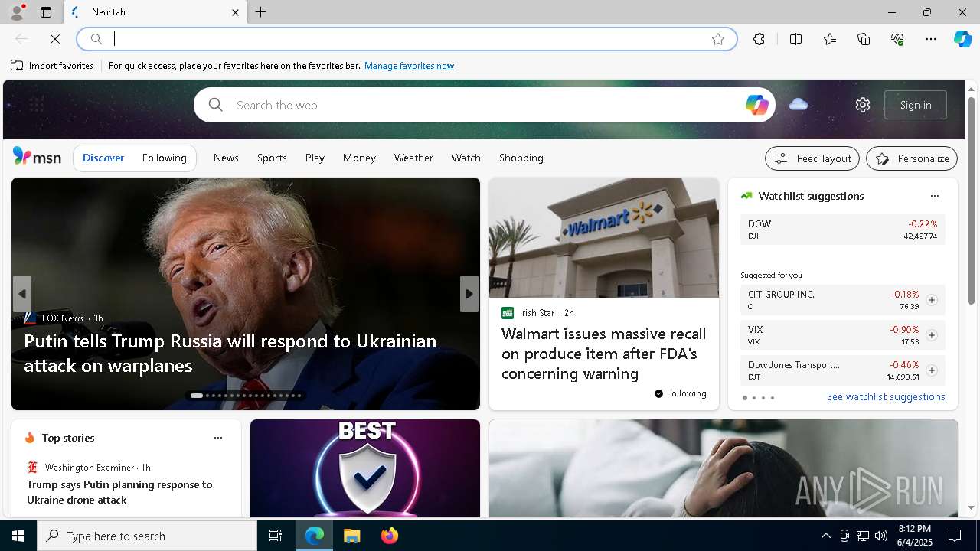This screenshot has height=551, width=980.
Task: Go to next carousel story
Action: (469, 294)
